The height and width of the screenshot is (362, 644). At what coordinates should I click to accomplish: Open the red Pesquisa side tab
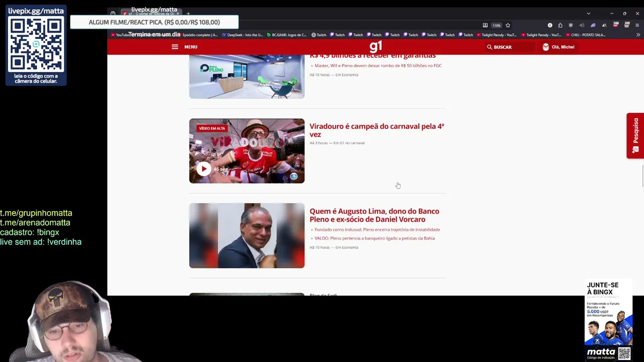tap(635, 136)
